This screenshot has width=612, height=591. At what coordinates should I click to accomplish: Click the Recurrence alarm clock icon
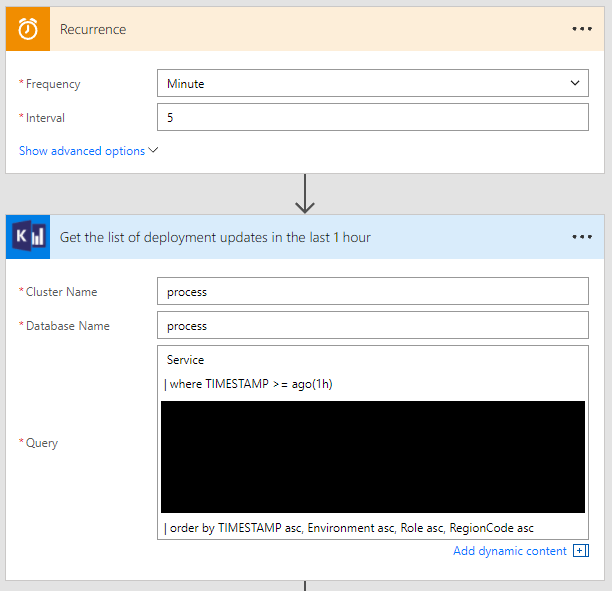coord(28,29)
